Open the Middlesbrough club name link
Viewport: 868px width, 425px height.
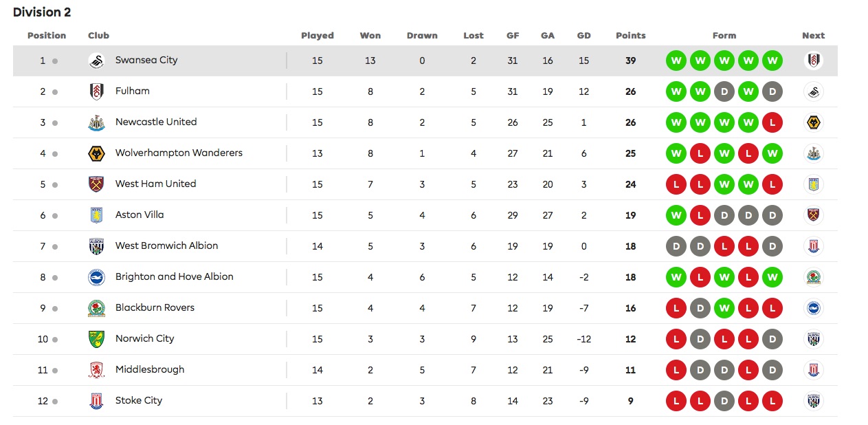coord(150,370)
